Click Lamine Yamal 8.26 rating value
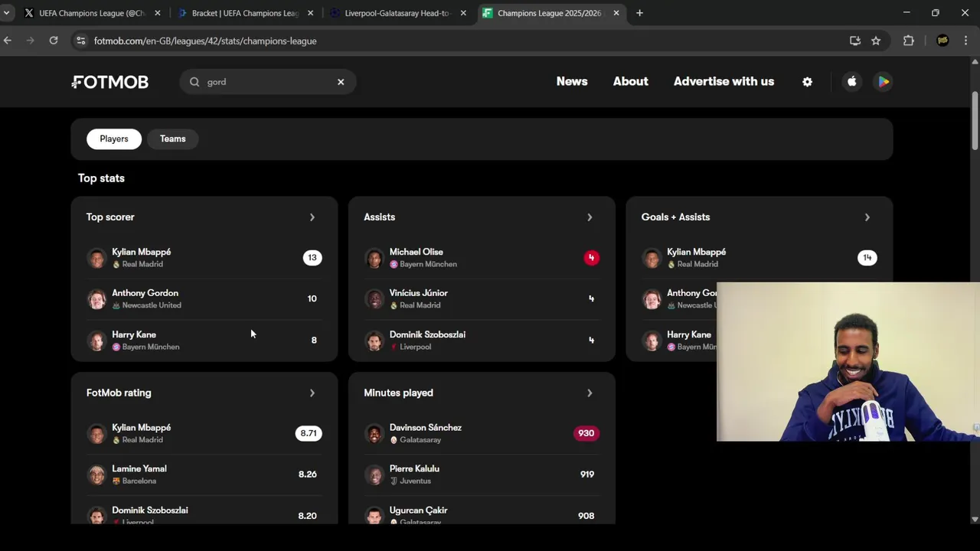This screenshot has height=551, width=980. [307, 474]
